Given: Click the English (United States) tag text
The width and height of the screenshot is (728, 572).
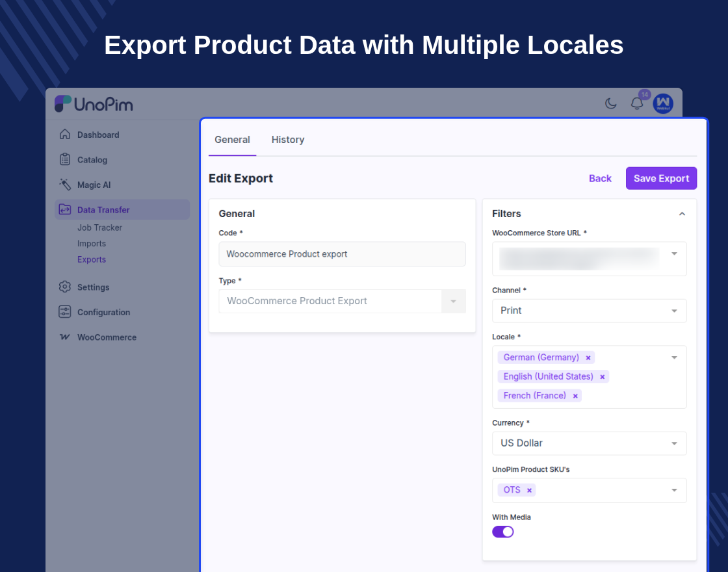Looking at the screenshot, I should coord(549,376).
